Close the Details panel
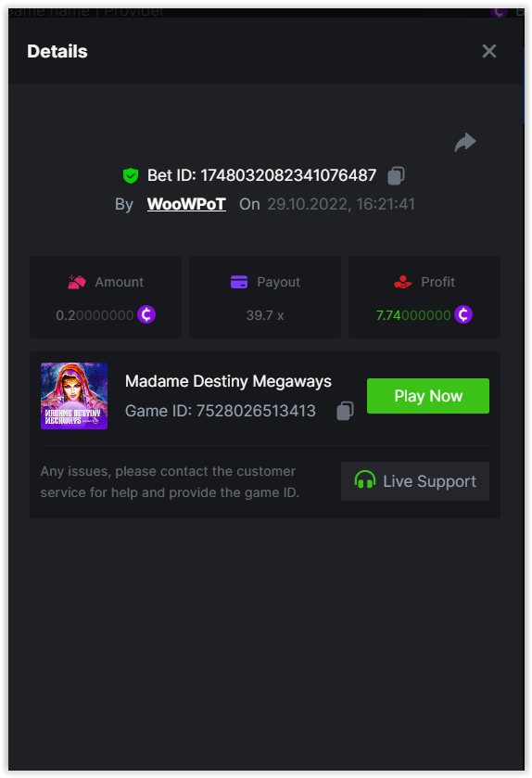Viewport: 532px width, 778px height. [x=488, y=51]
